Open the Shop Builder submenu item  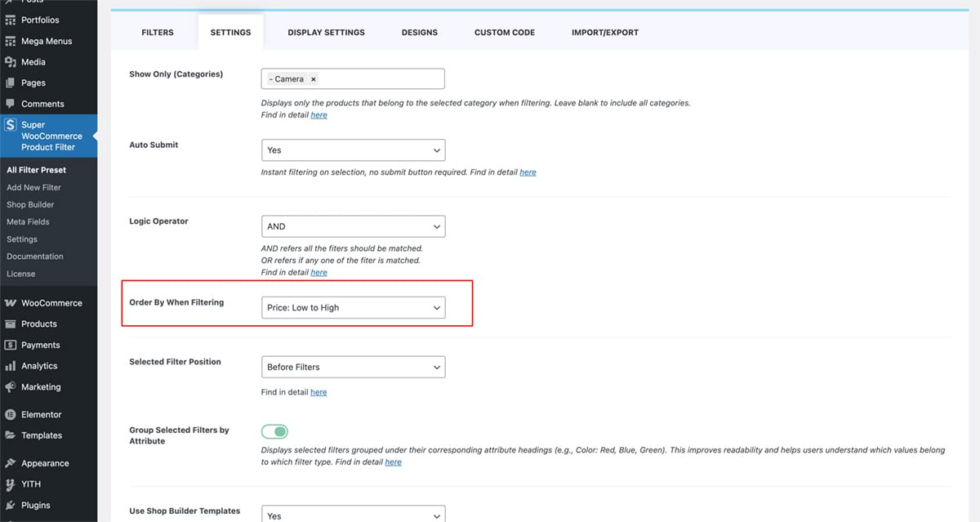(x=30, y=204)
